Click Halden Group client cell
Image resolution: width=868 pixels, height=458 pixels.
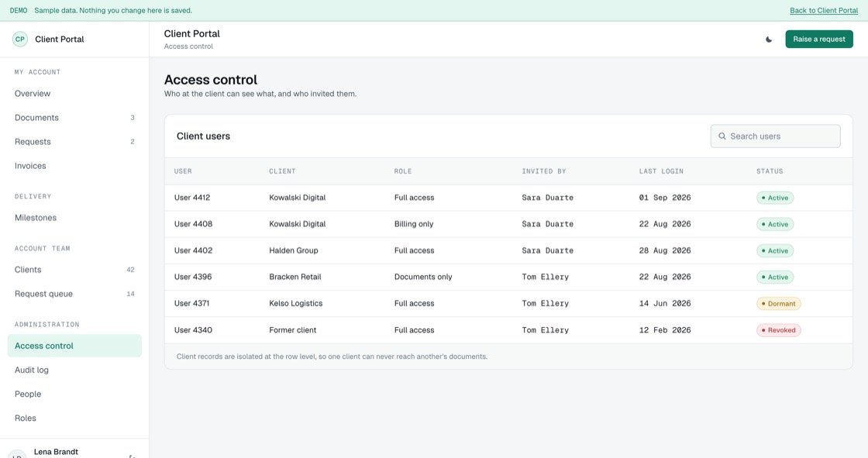click(294, 250)
